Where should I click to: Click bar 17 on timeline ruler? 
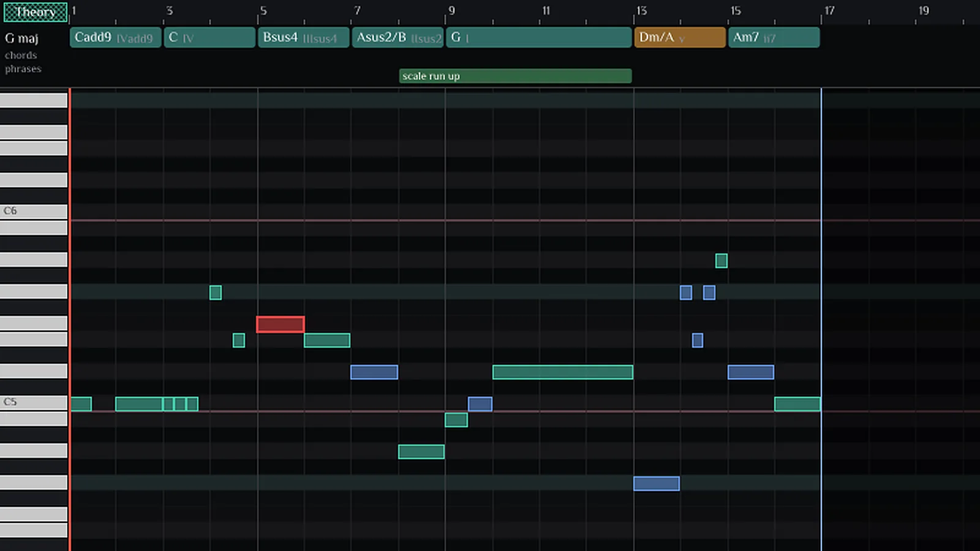829,10
